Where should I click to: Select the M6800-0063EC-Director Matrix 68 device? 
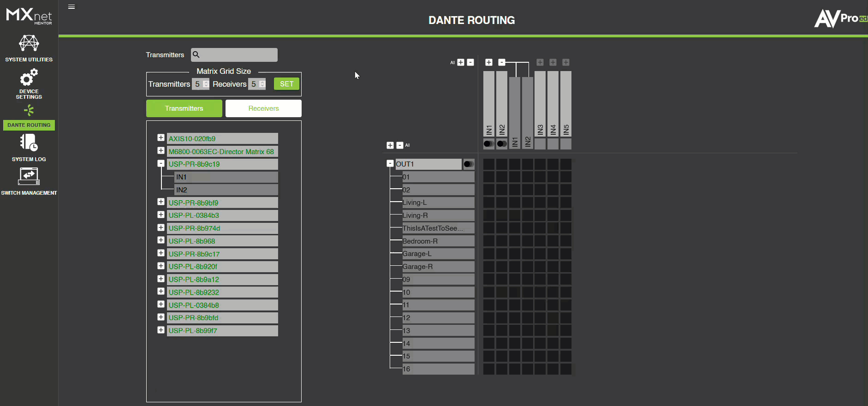pos(221,152)
